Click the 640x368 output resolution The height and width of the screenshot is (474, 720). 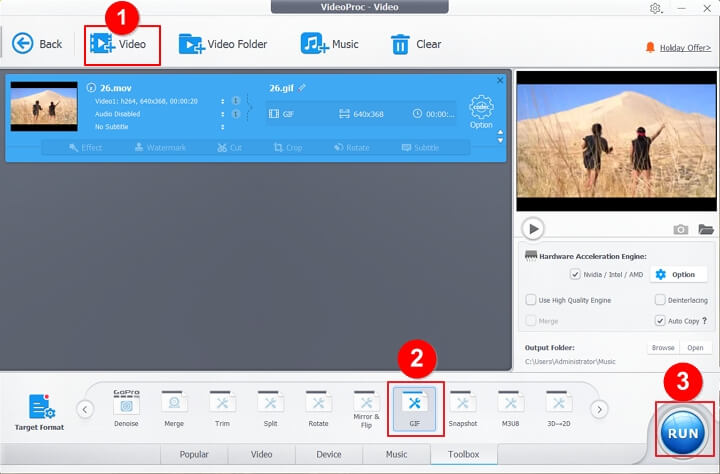point(361,114)
